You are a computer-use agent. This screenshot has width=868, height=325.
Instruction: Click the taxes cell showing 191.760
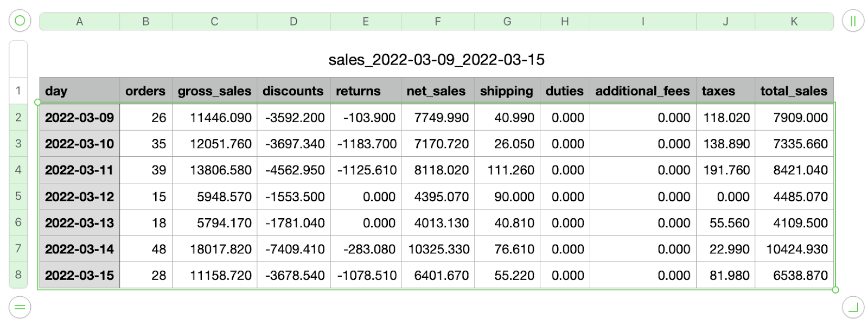[725, 170]
